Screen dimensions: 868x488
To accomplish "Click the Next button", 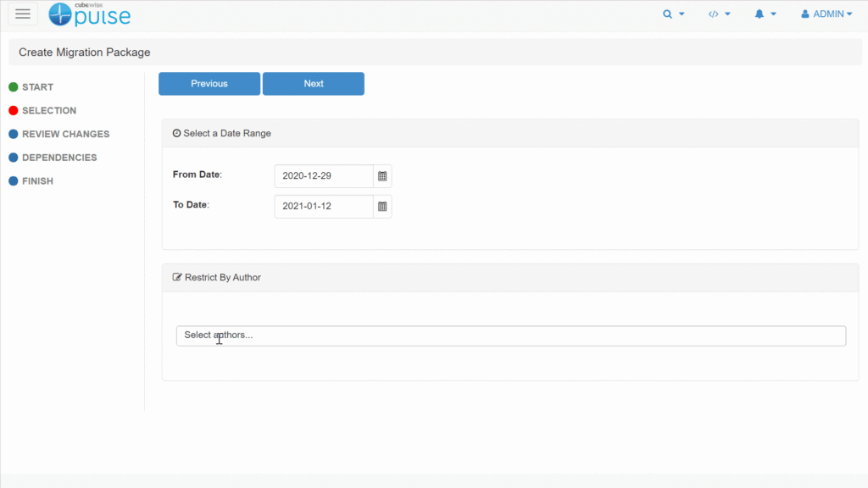I will (x=314, y=84).
